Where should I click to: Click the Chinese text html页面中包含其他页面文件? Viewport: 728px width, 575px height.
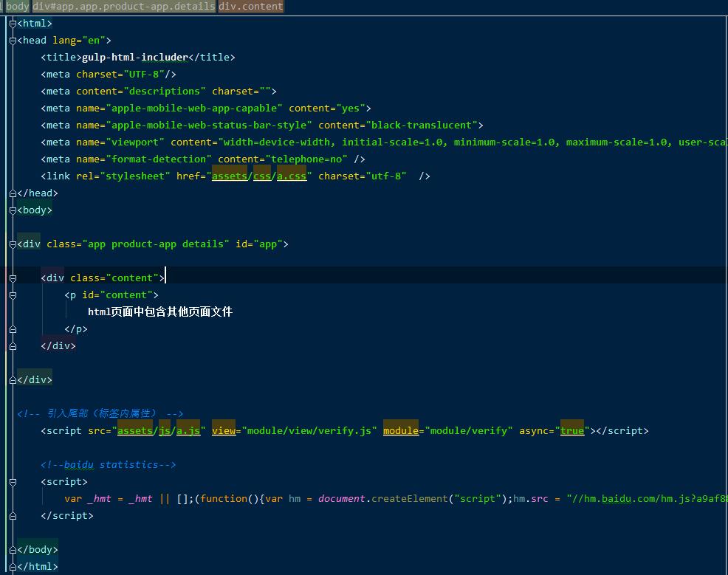tap(160, 312)
